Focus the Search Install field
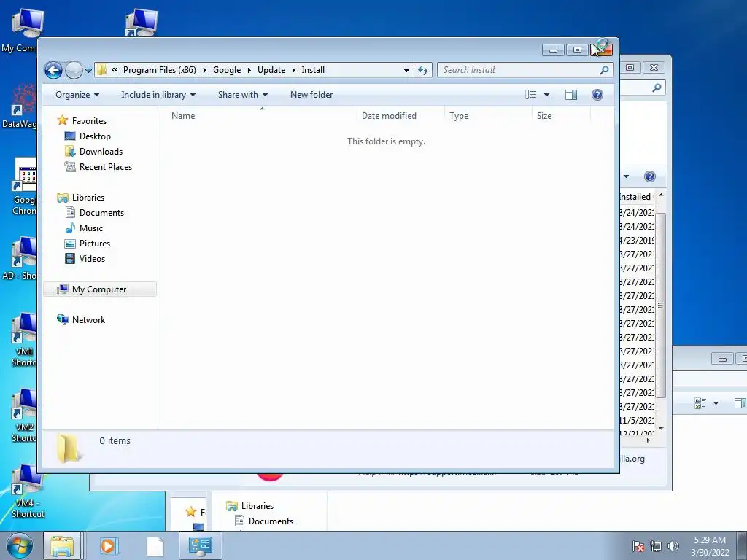Image resolution: width=747 pixels, height=560 pixels. click(519, 70)
